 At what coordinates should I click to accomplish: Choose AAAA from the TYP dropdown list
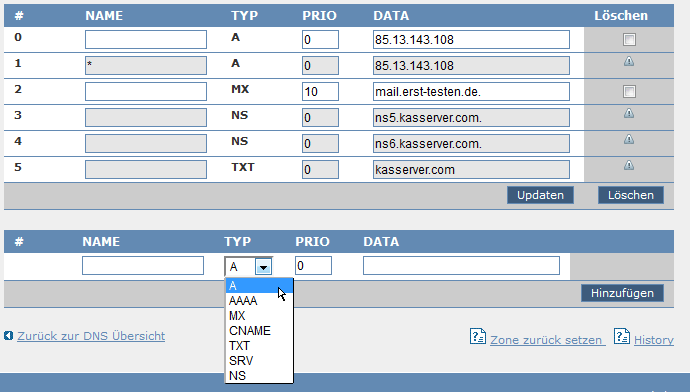point(259,301)
